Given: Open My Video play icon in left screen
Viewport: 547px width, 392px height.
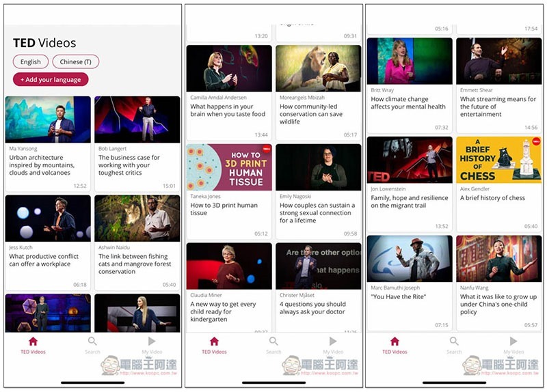Looking at the screenshot, I should [x=152, y=341].
